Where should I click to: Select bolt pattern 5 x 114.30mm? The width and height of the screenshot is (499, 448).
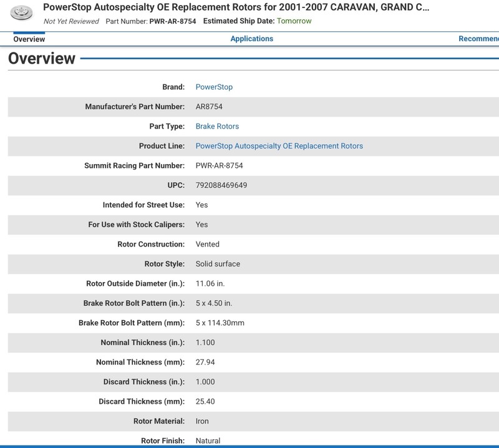[220, 323]
